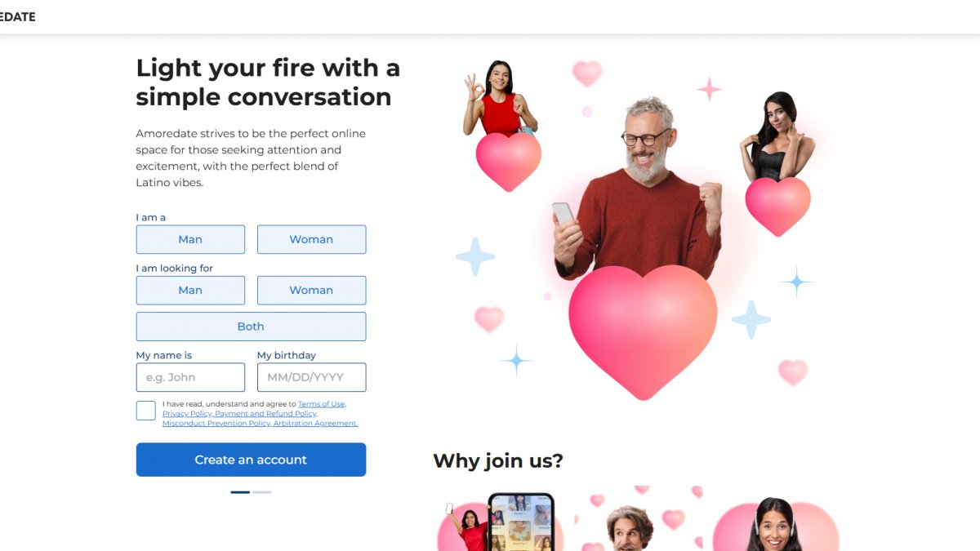980x551 pixels.
Task: Click the Create an account button
Action: point(251,460)
